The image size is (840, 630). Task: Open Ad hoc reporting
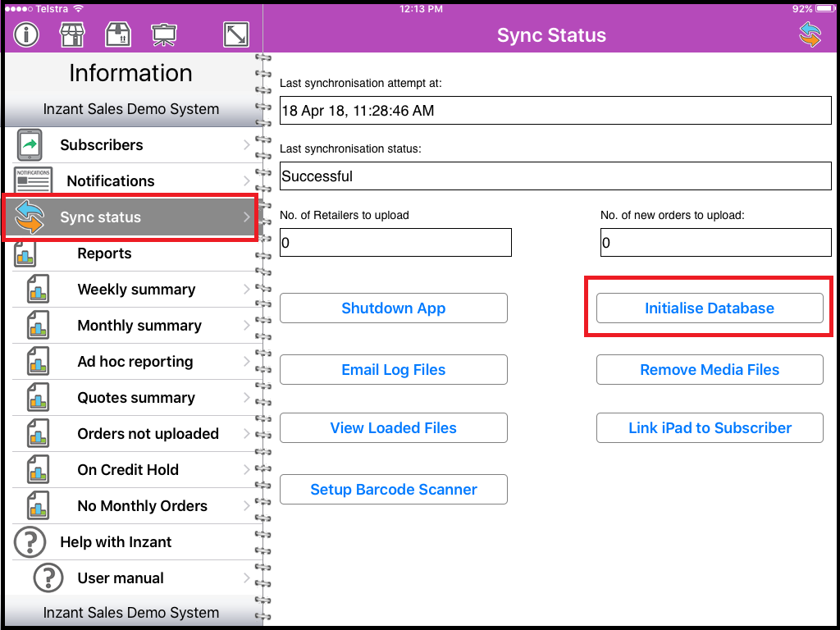(132, 362)
